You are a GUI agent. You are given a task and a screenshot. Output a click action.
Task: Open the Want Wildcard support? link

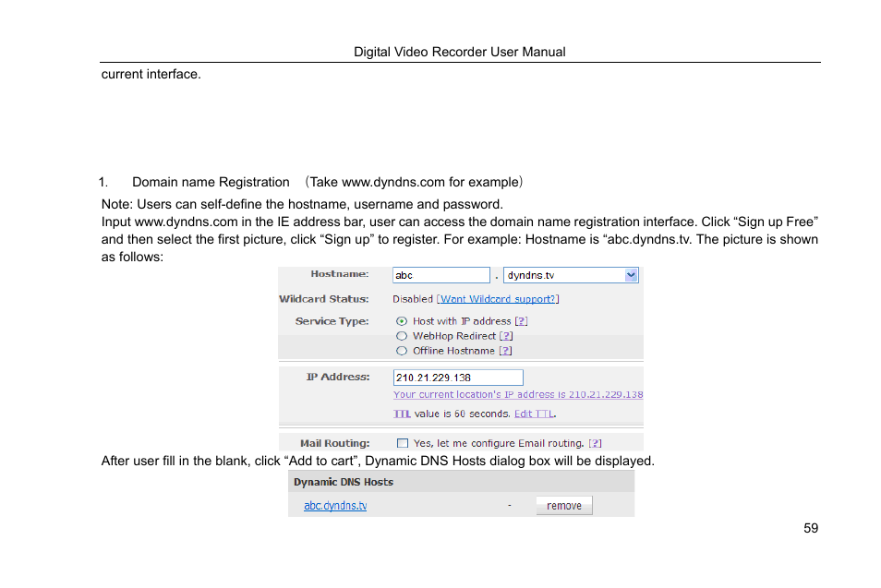498,299
